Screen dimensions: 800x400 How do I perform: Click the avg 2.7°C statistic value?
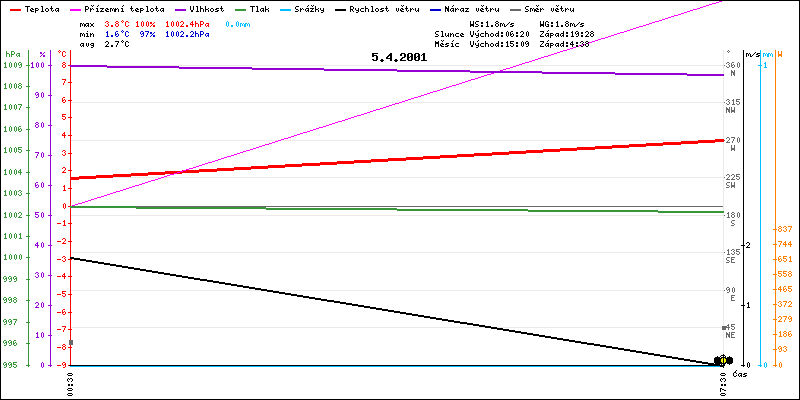pos(118,44)
